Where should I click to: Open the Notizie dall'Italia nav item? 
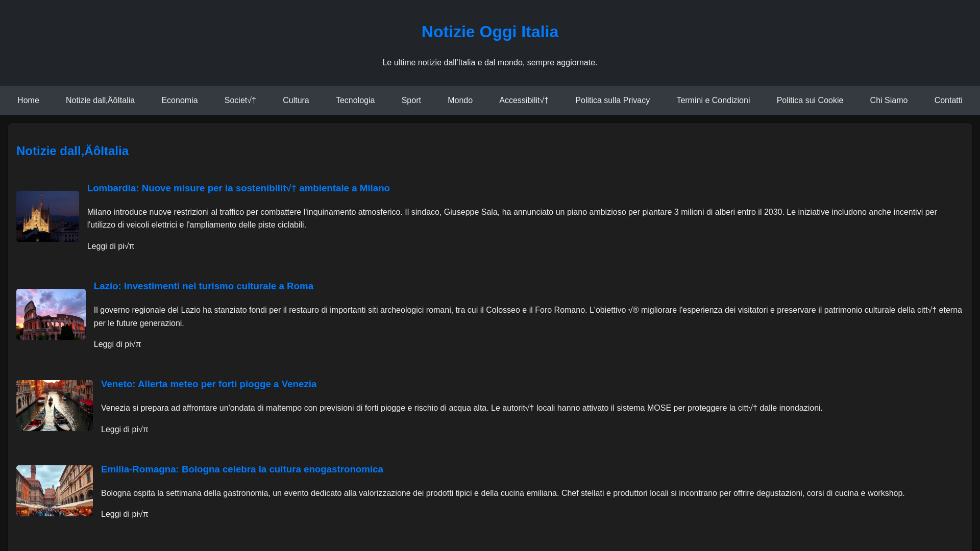(x=100, y=101)
